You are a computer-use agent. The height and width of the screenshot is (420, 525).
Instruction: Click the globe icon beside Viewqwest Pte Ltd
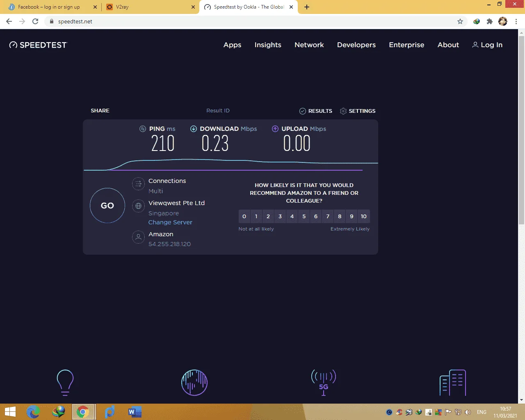coord(139,206)
